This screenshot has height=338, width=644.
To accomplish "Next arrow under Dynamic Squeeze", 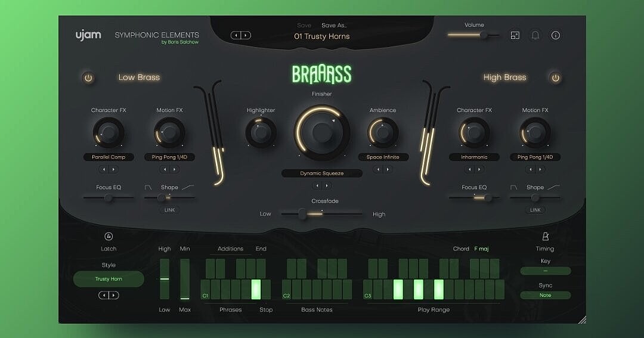I will click(327, 185).
